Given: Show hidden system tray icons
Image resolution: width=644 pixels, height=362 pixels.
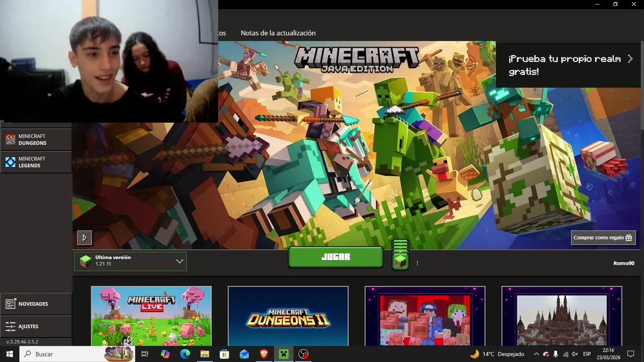Looking at the screenshot, I should pos(536,354).
